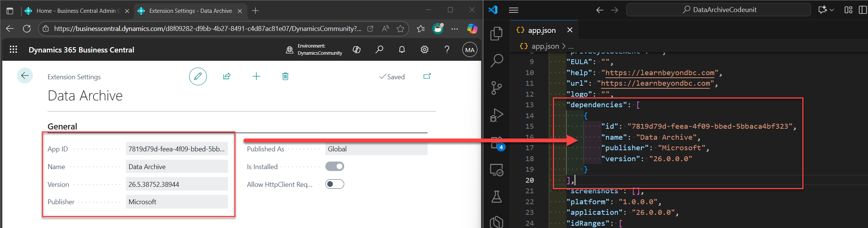
Task: Click the "platform" line in app.json
Action: [614, 202]
